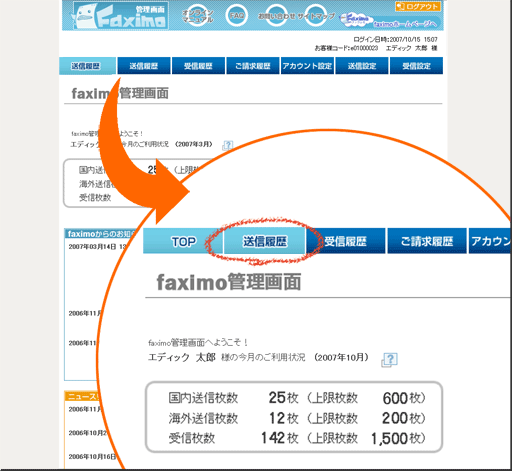Click the 1,500枚 upper-limit value
Image resolution: width=512 pixels, height=471 pixels.
coord(398,438)
